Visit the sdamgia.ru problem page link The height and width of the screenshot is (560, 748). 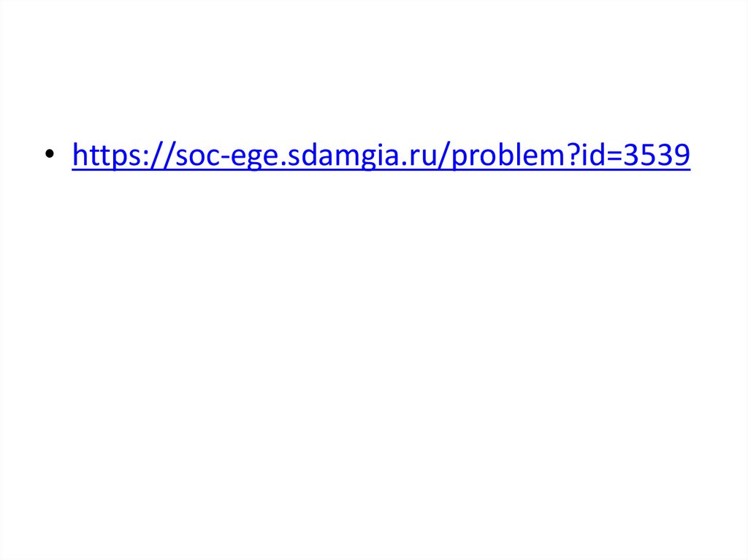click(381, 155)
